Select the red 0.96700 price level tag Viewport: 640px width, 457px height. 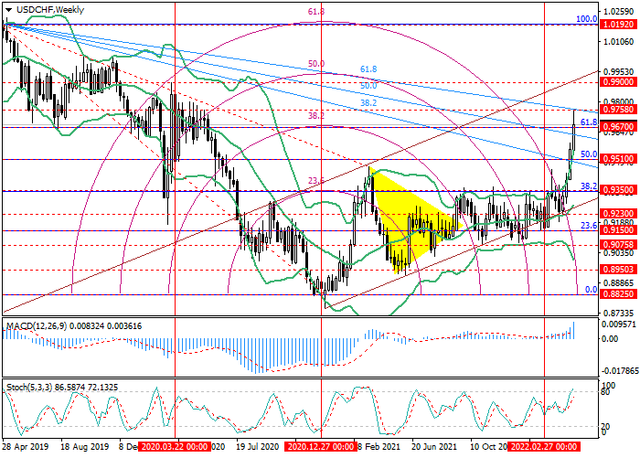click(x=618, y=127)
